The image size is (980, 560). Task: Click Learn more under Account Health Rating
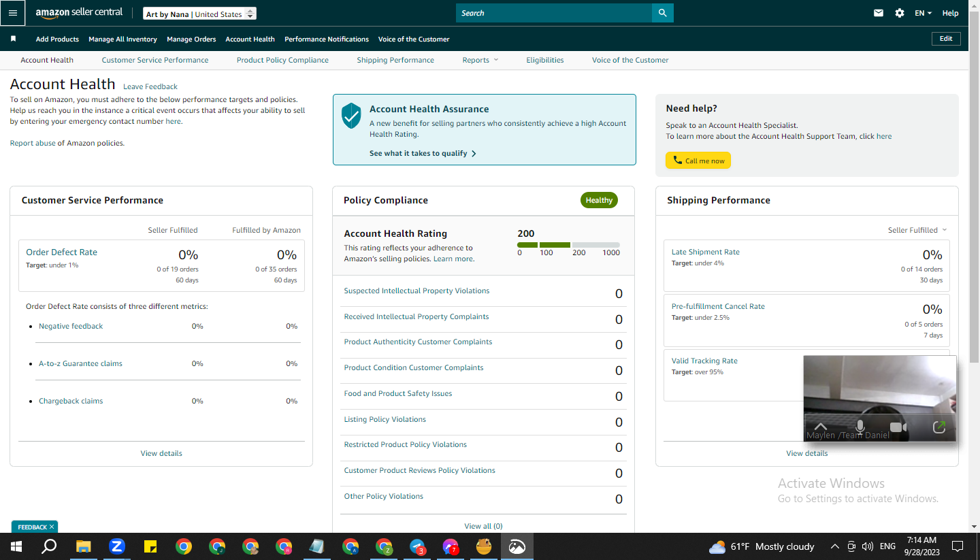(x=453, y=259)
